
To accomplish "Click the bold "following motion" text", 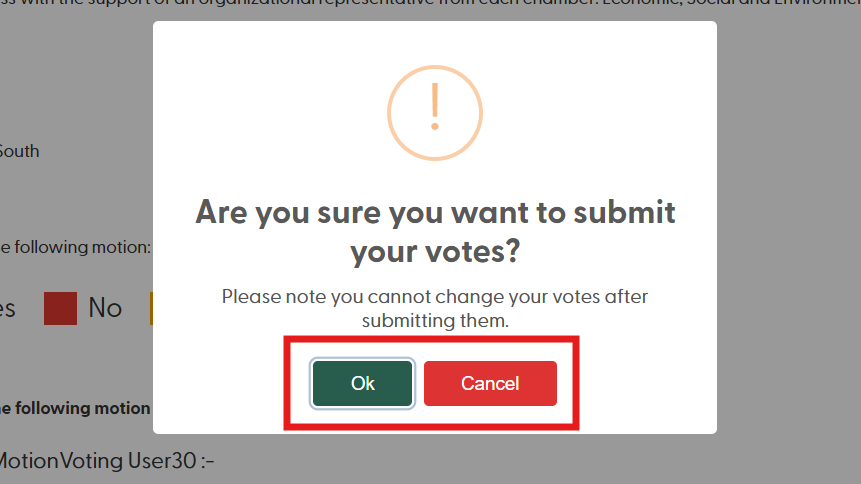I will pyautogui.click(x=76, y=408).
